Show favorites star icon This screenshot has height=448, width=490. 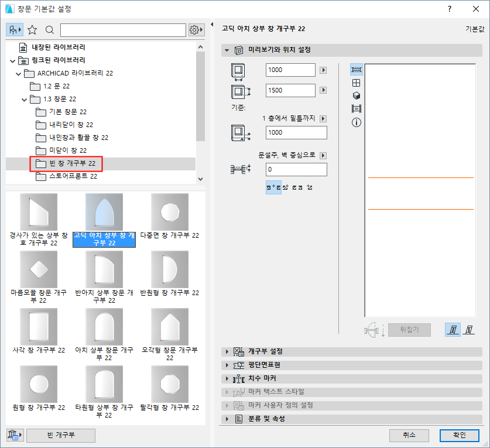tap(32, 30)
